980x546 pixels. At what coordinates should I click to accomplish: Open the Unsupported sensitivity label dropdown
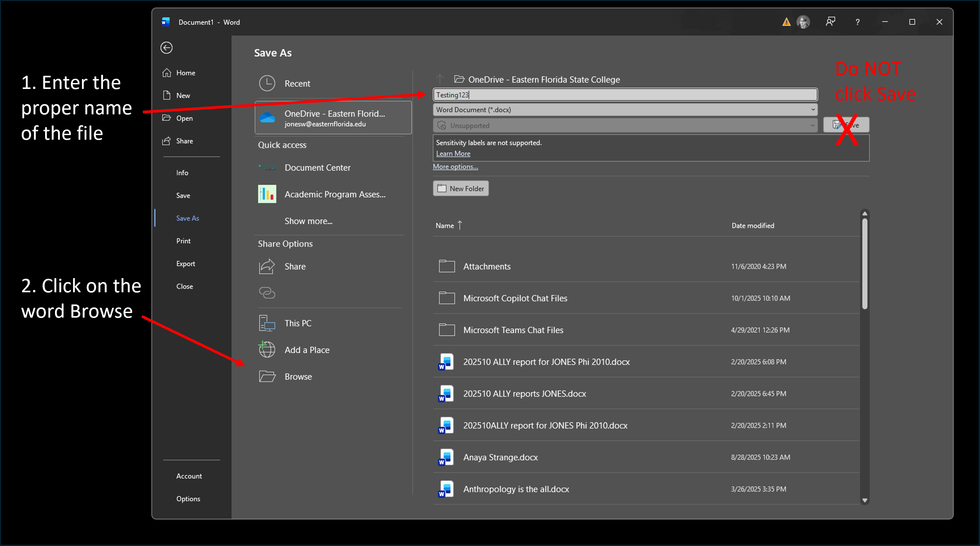point(812,125)
